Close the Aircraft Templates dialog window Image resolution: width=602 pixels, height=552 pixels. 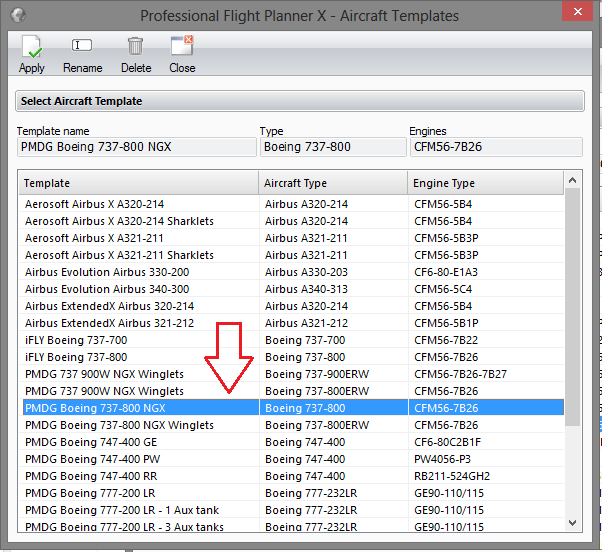578,12
